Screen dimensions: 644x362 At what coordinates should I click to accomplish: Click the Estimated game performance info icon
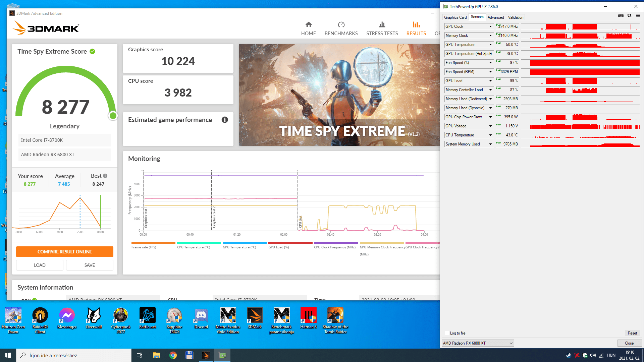coord(225,120)
